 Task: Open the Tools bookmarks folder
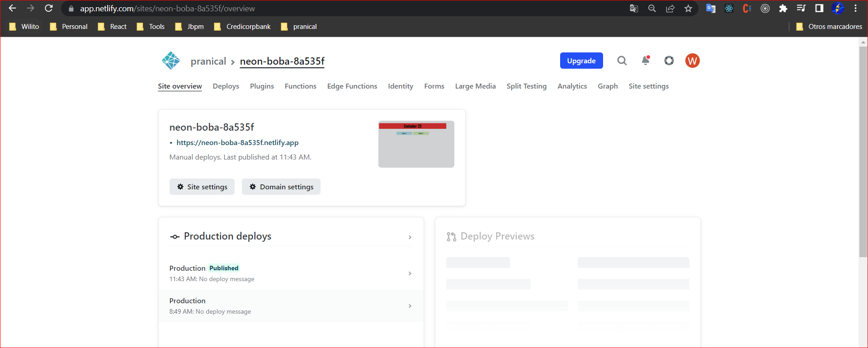pos(151,27)
